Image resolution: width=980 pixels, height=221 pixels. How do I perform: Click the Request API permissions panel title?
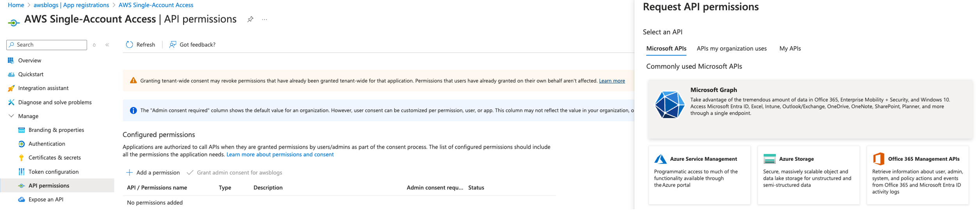[700, 7]
